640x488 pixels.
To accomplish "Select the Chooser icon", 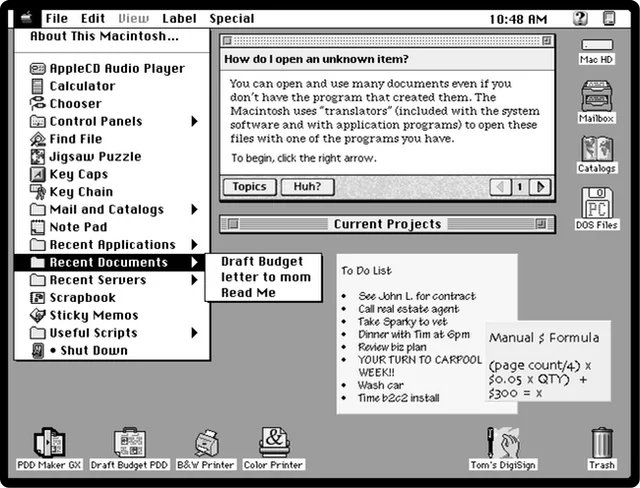I will point(37,104).
